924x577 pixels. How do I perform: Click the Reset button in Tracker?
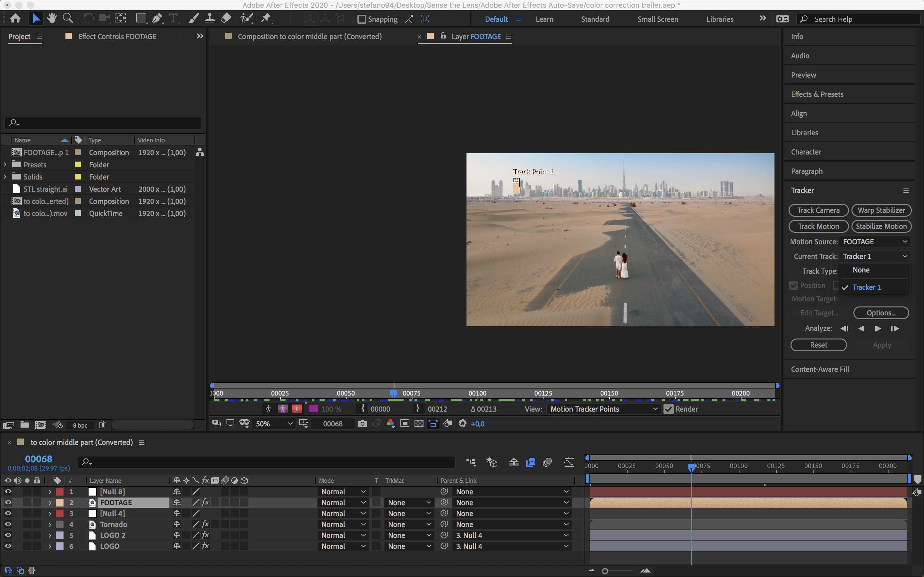pos(818,345)
